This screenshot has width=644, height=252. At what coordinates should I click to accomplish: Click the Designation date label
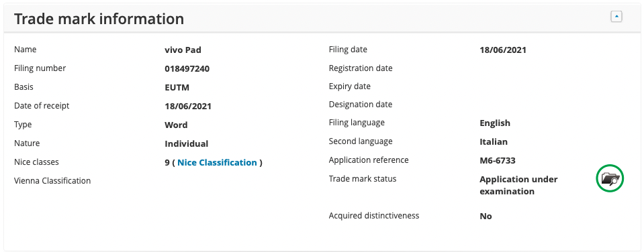pyautogui.click(x=361, y=105)
